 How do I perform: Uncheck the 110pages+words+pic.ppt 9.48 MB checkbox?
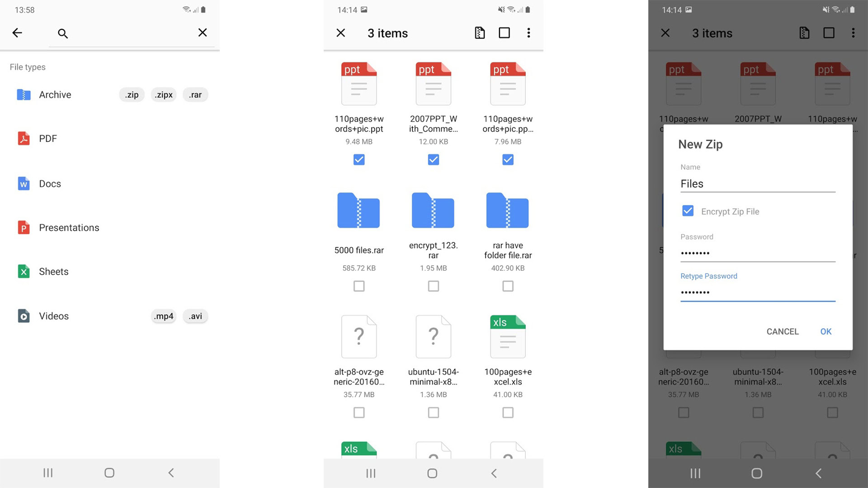point(359,160)
